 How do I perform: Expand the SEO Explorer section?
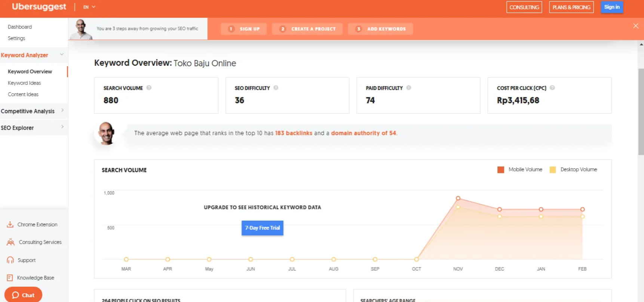(34, 128)
